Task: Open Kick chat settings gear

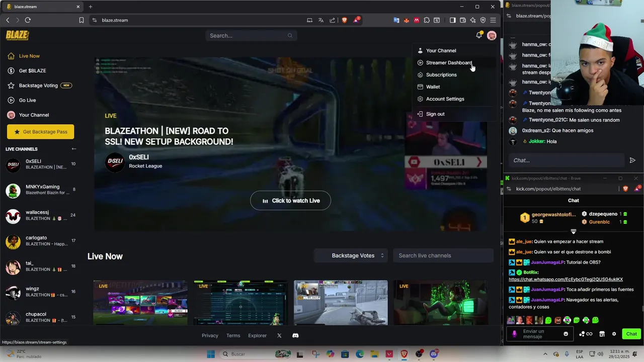Action: (x=614, y=334)
